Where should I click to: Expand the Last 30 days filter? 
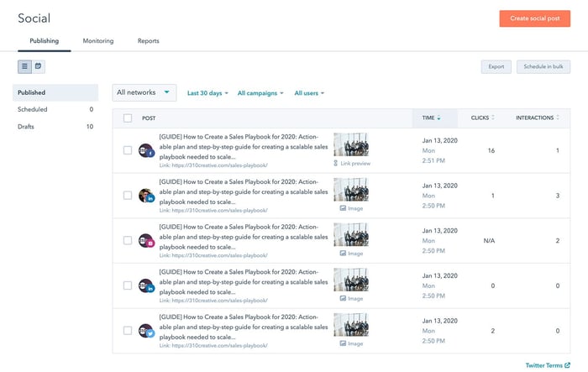[207, 93]
